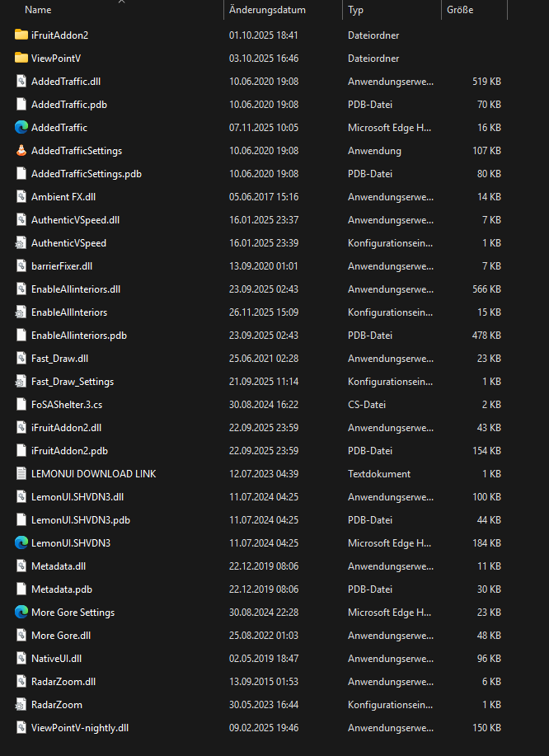Select the EnableAllinteriors.pdb file name
Image resolution: width=549 pixels, height=756 pixels.
pos(79,335)
